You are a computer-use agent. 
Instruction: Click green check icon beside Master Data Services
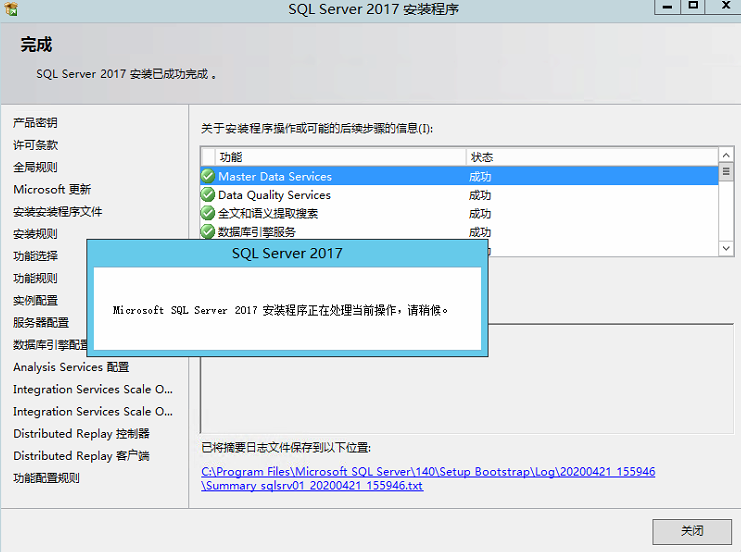click(208, 176)
